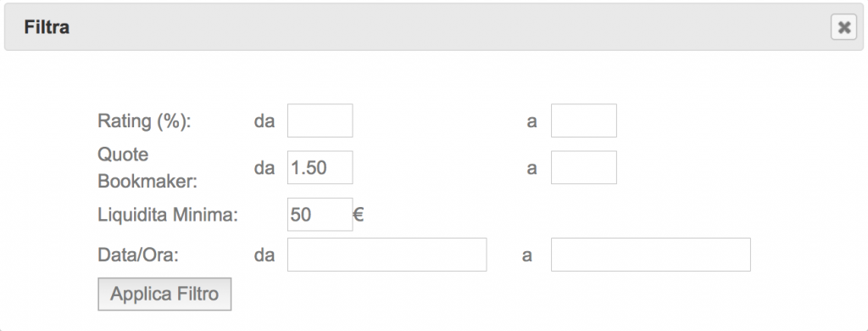The image size is (868, 331).
Task: Click the Rating (%) minimum 'da' field
Action: point(320,121)
